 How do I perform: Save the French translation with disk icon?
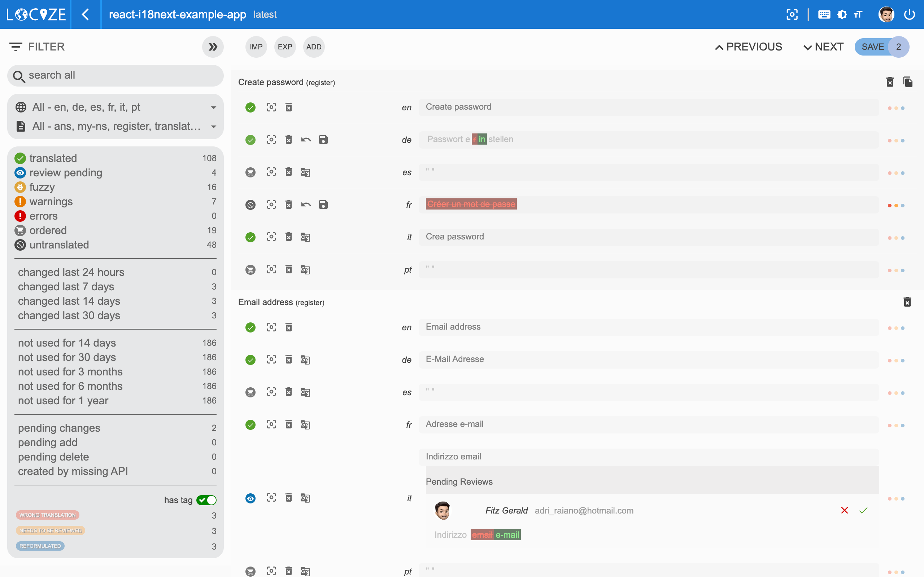click(x=323, y=204)
